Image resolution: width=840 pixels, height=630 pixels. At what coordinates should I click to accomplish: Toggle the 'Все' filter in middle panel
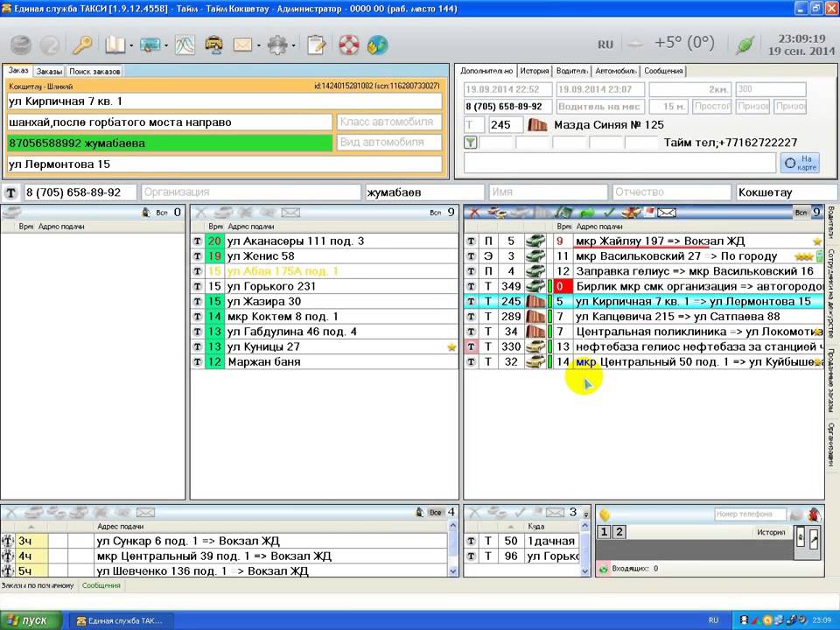point(435,213)
